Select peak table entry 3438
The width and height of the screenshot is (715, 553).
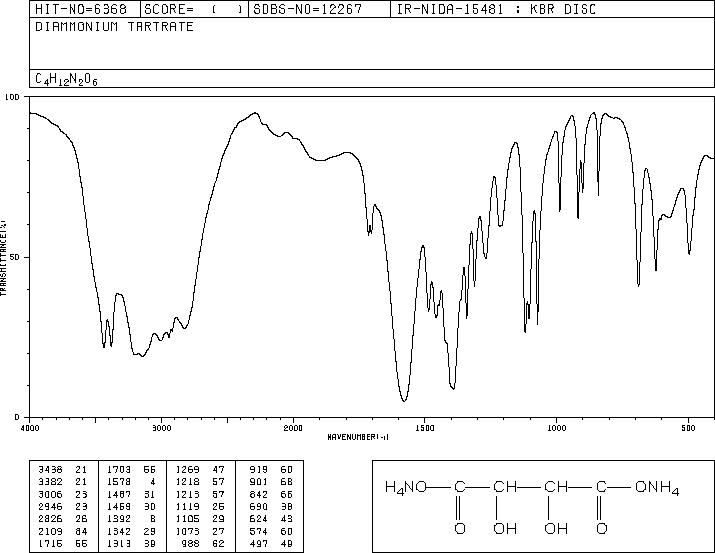(50, 469)
